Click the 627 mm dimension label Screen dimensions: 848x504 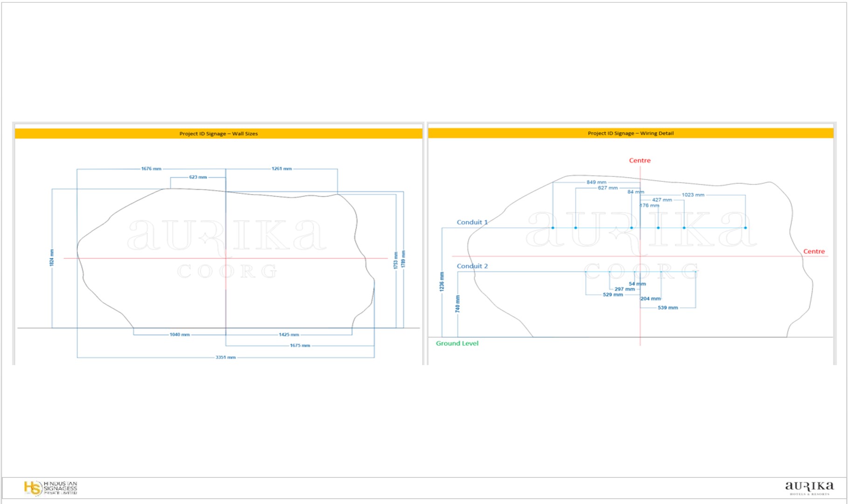[x=607, y=188]
